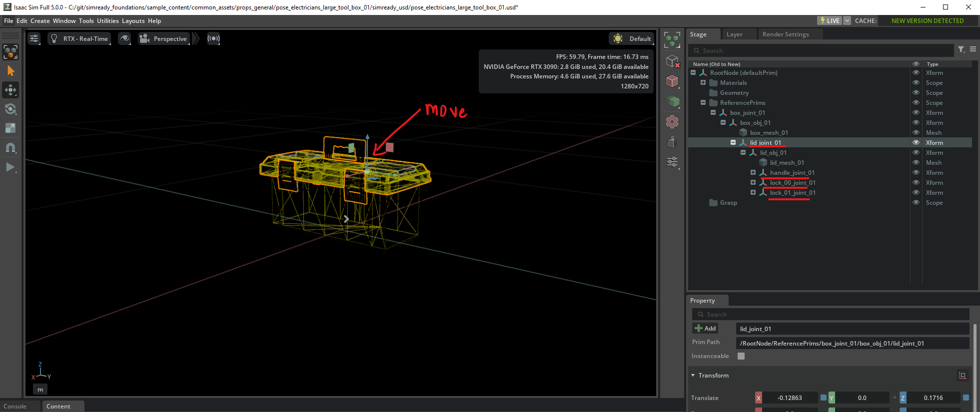Expand the Materials folder

703,82
